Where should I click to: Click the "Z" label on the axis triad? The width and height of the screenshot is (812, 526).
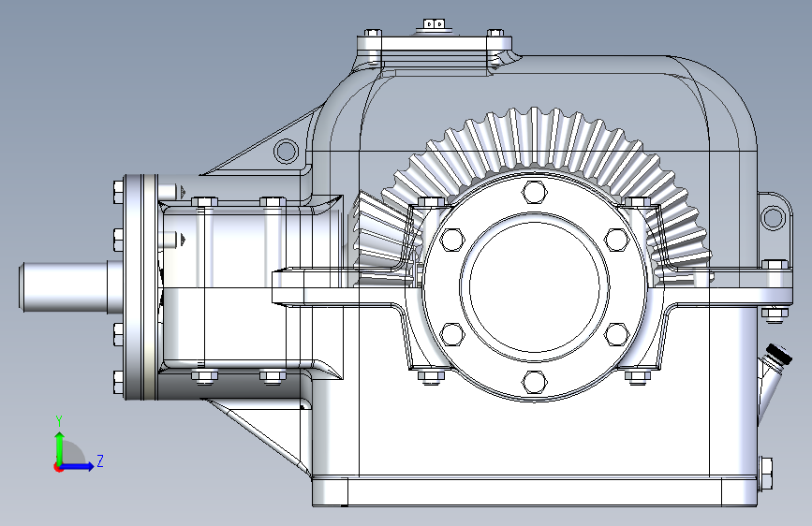tap(100, 460)
